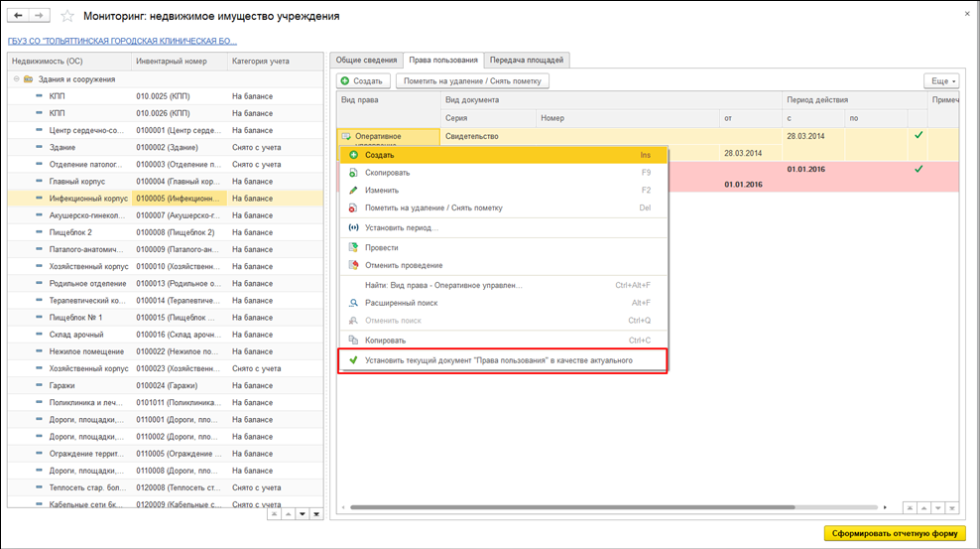Collapse the Здания и сооружения tree group
The width and height of the screenshot is (980, 549).
tap(16, 78)
